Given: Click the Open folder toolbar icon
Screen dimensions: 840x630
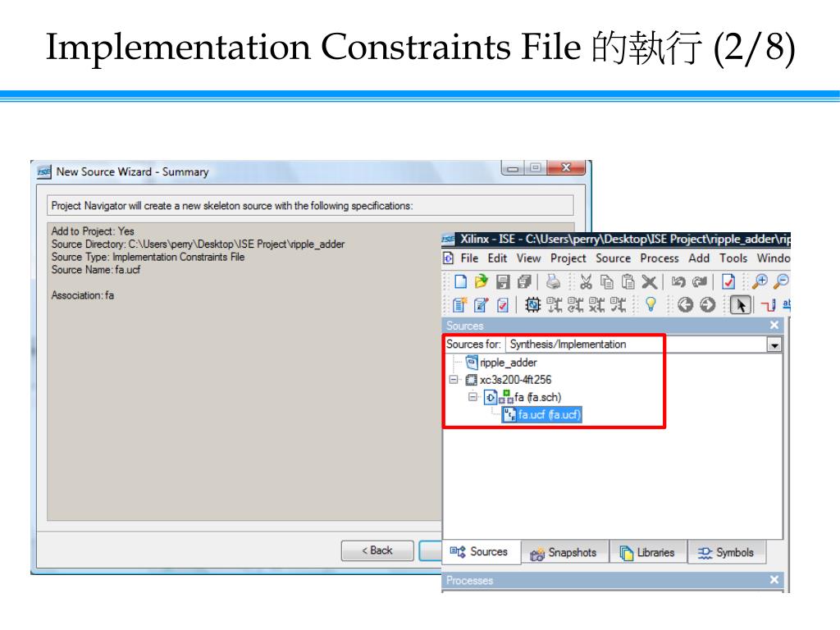Looking at the screenshot, I should 481,282.
